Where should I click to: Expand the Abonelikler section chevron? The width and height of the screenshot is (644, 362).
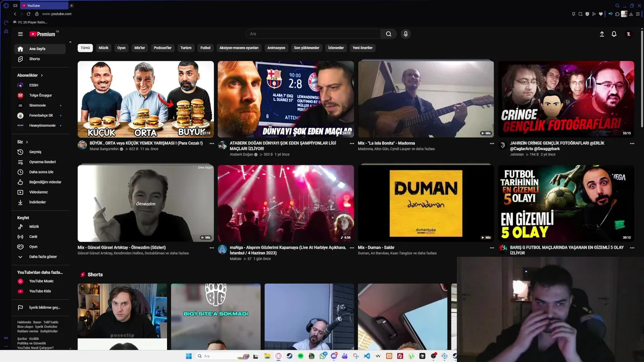42,75
